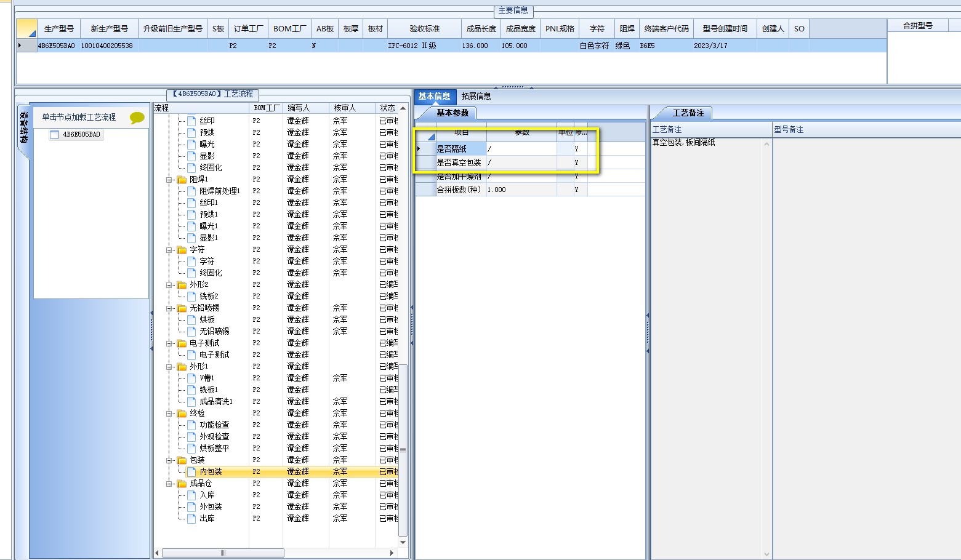Click the yellow speech bubble icon
Image resolution: width=961 pixels, height=560 pixels.
tap(137, 118)
